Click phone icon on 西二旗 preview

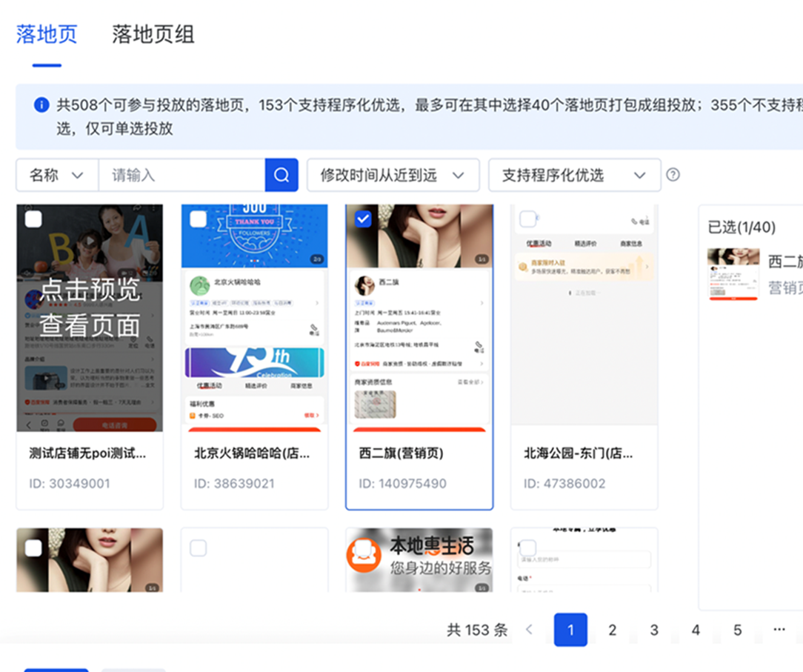pos(479,347)
